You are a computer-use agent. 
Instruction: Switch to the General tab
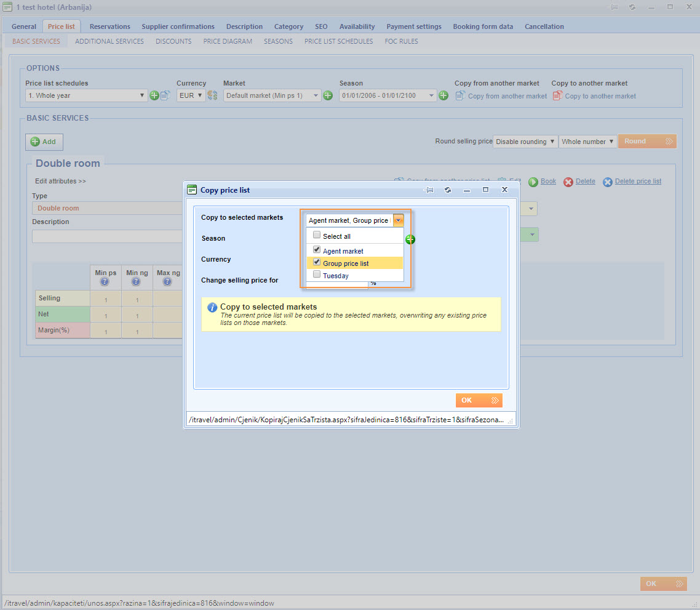[23, 26]
